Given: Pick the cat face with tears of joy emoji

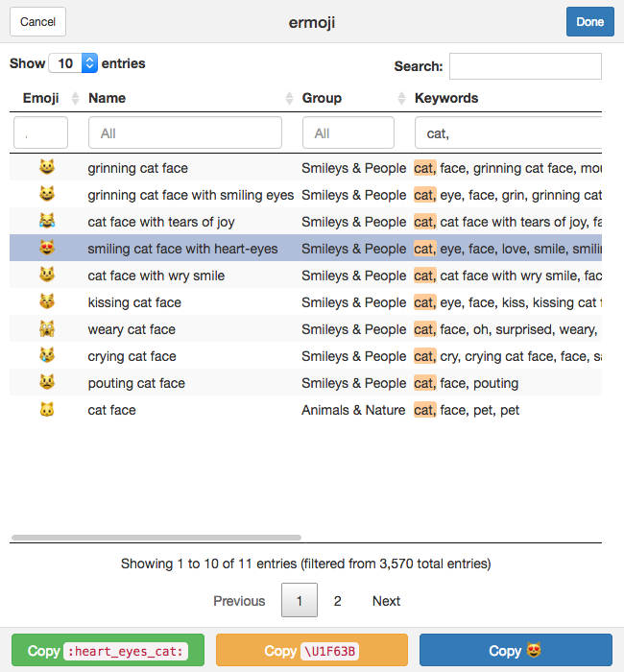Looking at the screenshot, I should 47,221.
